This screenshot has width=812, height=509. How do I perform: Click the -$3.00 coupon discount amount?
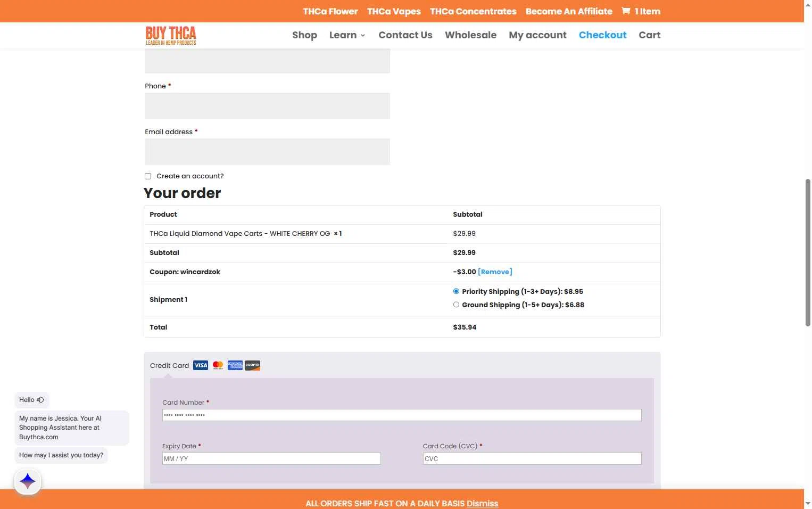click(465, 272)
